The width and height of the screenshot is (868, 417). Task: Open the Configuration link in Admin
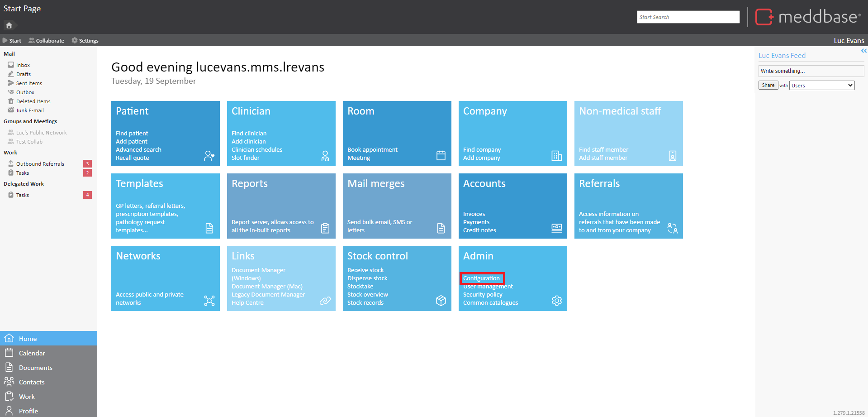click(481, 278)
